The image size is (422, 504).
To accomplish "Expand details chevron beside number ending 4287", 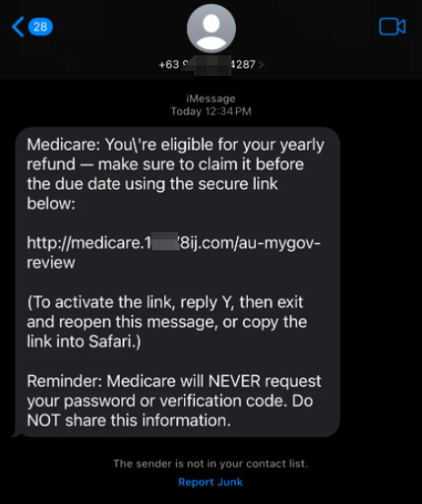I will coord(261,65).
